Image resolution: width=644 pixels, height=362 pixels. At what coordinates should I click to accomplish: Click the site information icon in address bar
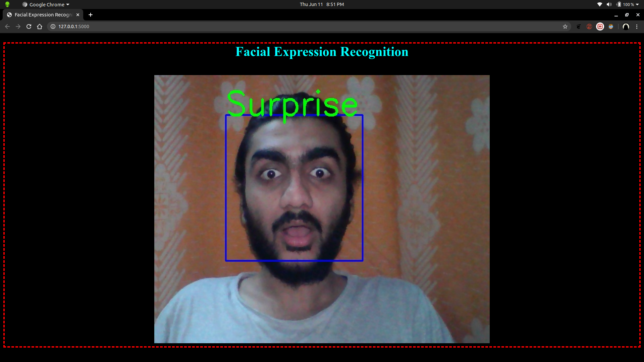click(x=53, y=26)
